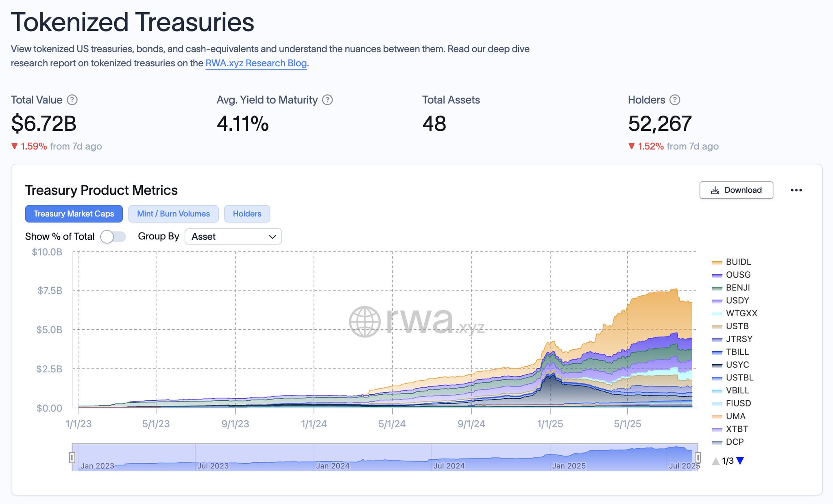Toggle TBILL series in chart legend

pyautogui.click(x=731, y=352)
